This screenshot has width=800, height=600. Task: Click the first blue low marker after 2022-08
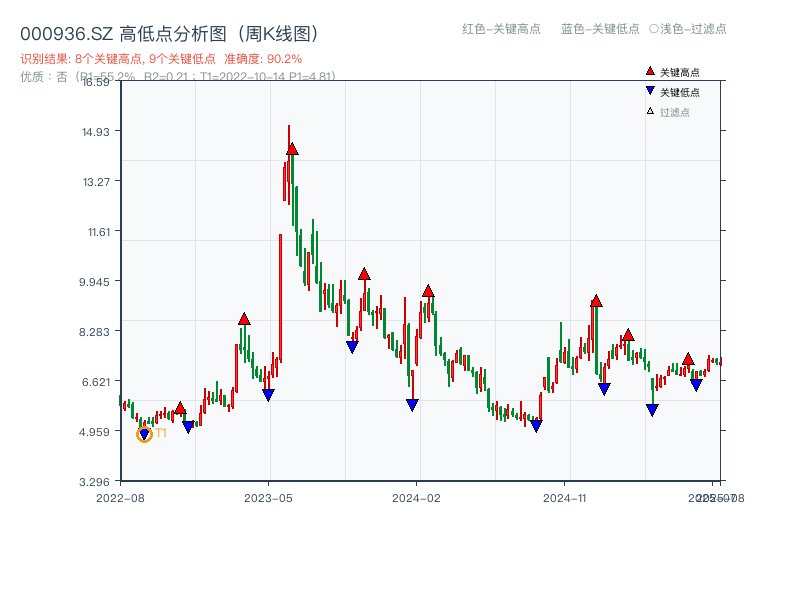click(187, 425)
